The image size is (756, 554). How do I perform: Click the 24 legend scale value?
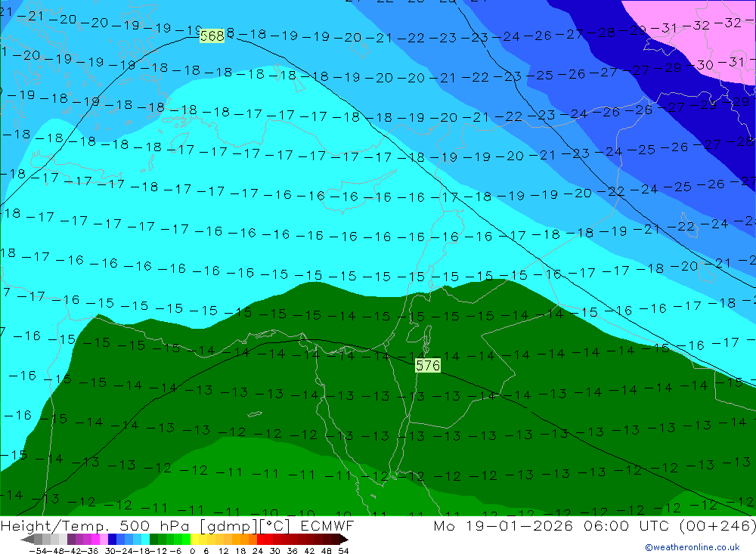click(258, 551)
